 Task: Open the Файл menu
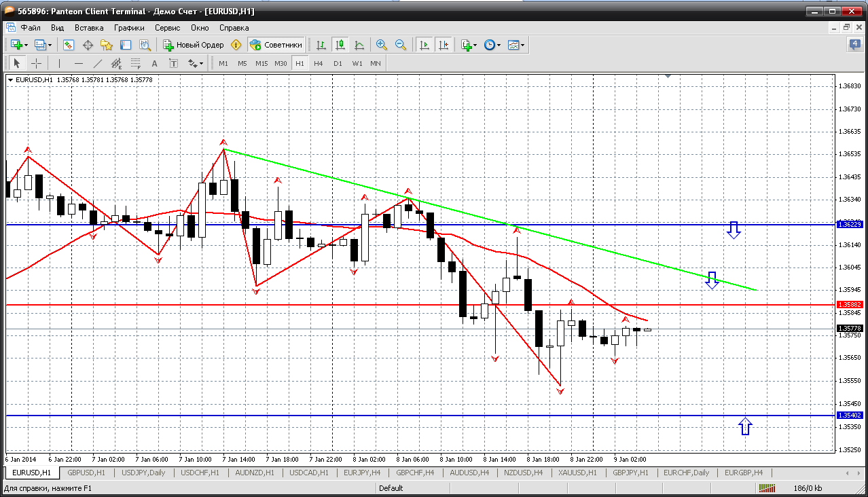click(x=31, y=28)
